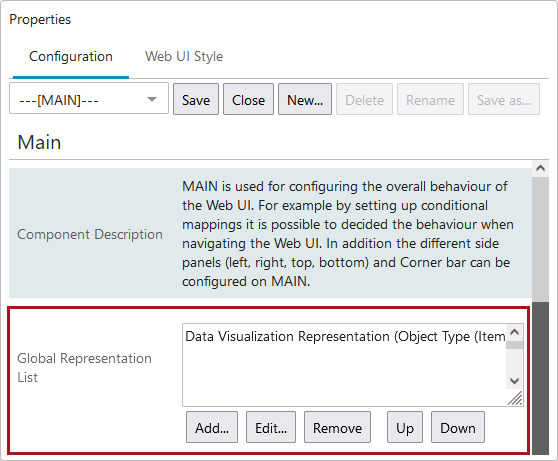
Task: Click the Close button
Action: (x=248, y=99)
